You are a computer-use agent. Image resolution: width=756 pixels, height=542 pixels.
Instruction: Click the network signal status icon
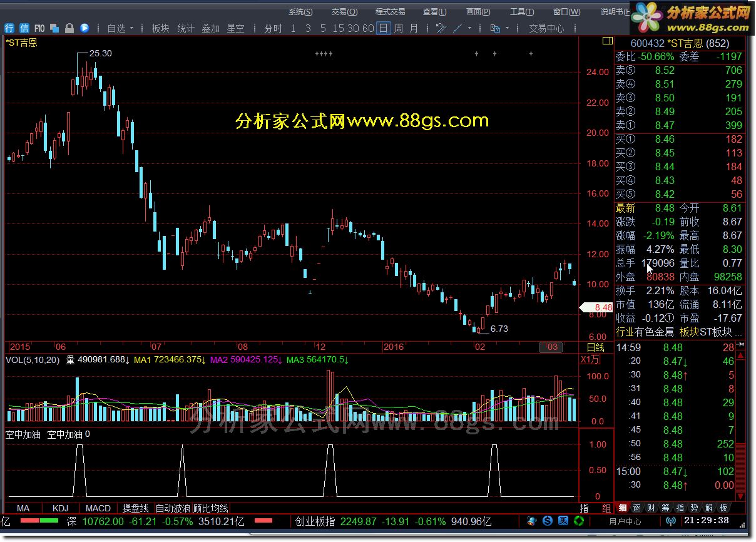(671, 521)
